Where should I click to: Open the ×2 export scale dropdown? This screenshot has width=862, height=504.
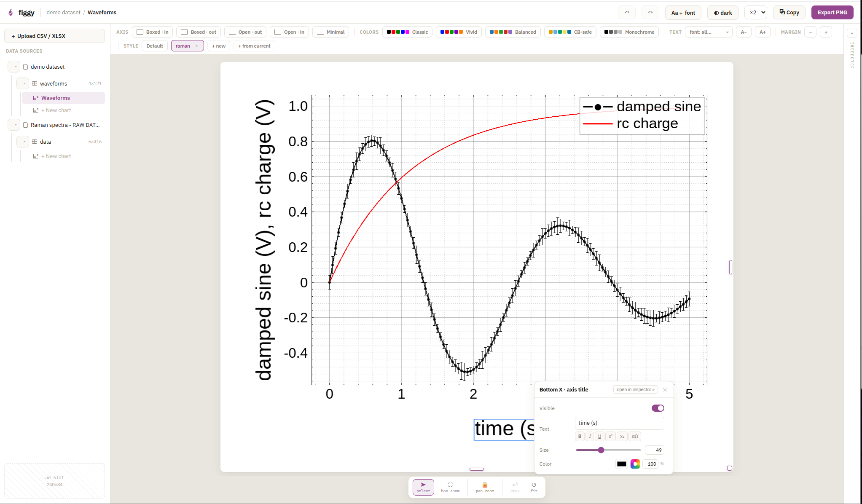click(755, 13)
